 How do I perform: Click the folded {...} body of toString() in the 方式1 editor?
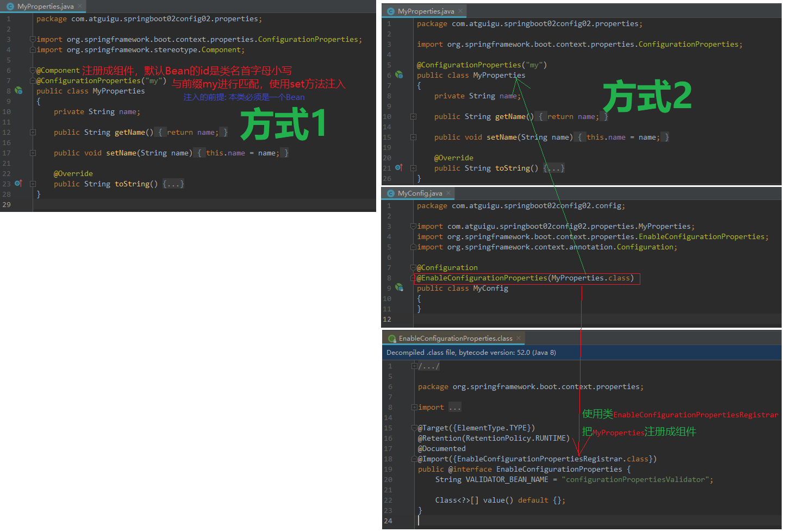pyautogui.click(x=173, y=184)
